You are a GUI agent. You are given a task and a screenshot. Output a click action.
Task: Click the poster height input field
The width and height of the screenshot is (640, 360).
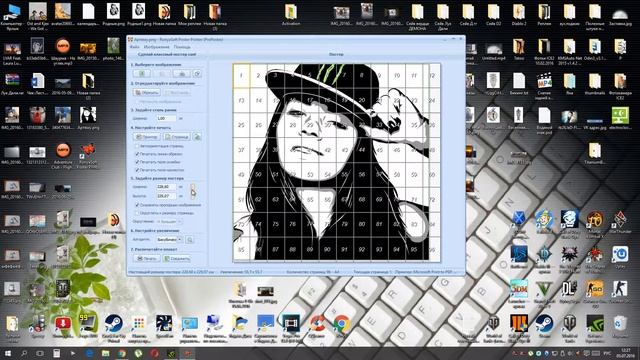tap(166, 196)
